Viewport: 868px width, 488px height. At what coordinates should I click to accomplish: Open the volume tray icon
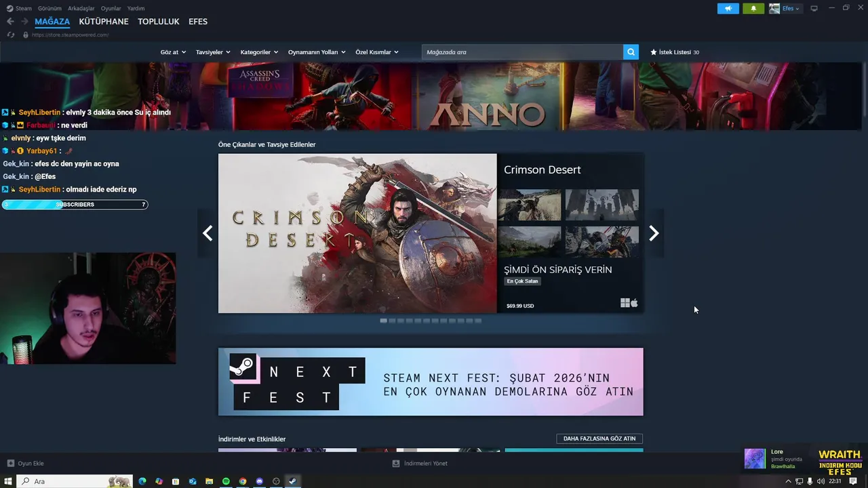821,481
